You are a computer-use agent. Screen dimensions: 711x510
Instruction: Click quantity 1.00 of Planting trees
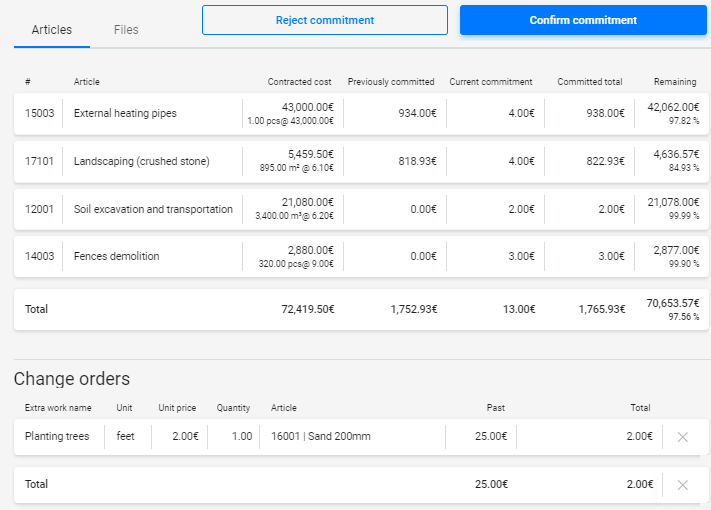(242, 437)
